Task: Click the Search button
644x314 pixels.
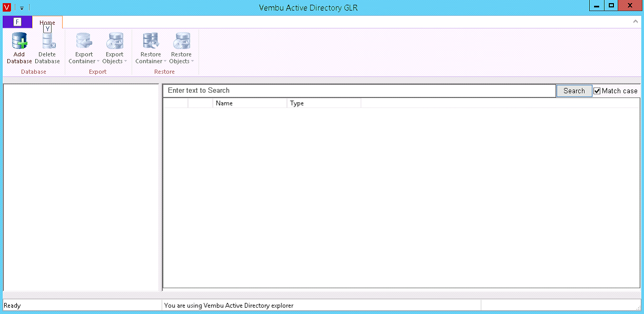Action: click(x=574, y=91)
